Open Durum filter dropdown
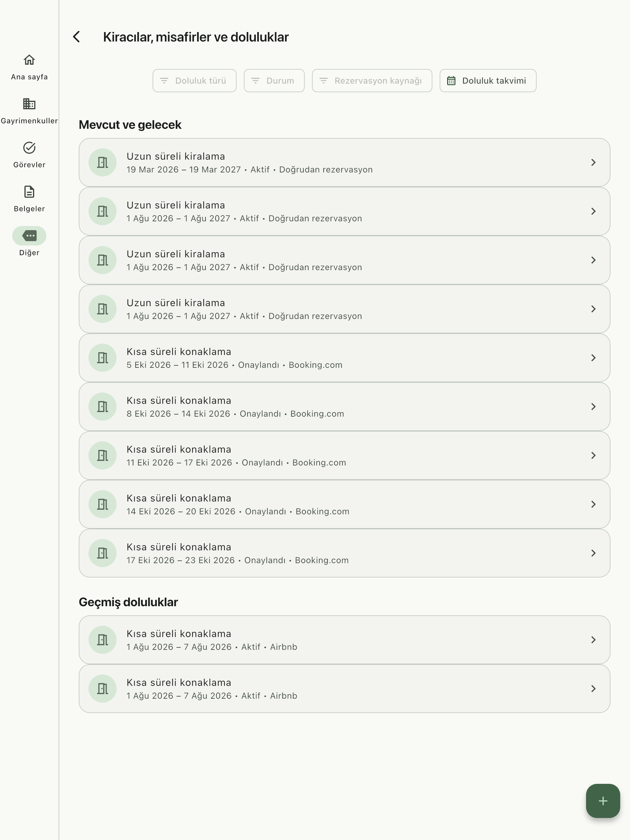 point(274,81)
